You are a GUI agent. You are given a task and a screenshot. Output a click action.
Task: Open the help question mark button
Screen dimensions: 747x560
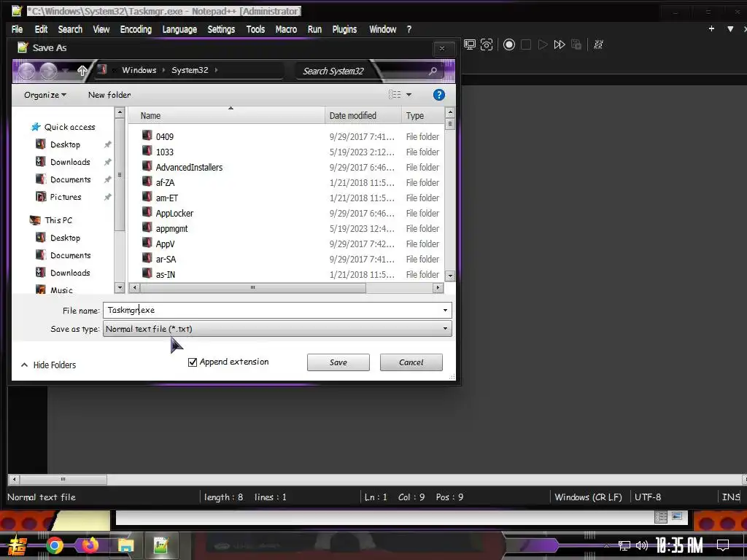pyautogui.click(x=438, y=95)
